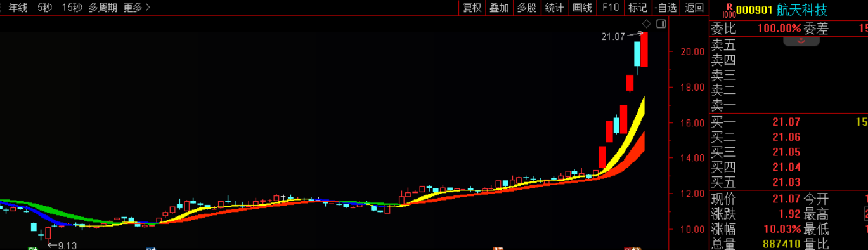This screenshot has height=250, width=868.
Task: Click the 标记 mark button
Action: (x=637, y=8)
